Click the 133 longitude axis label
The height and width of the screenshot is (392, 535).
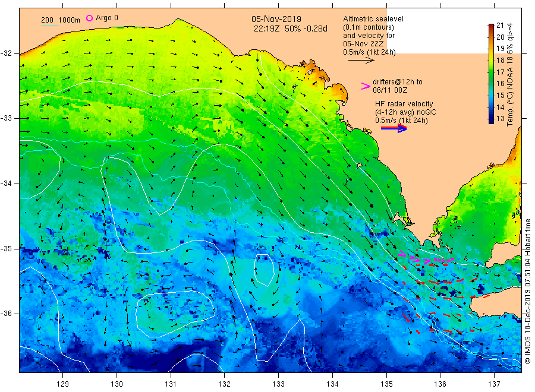[x=278, y=384]
